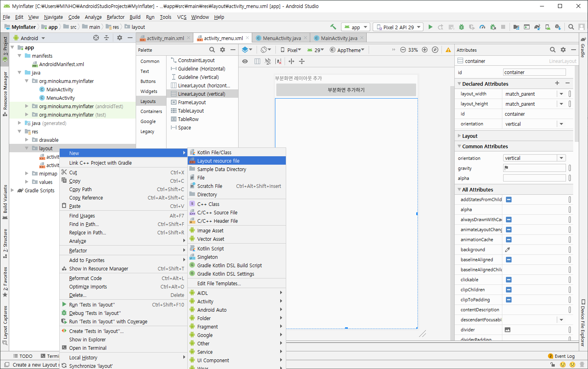
Task: Add declared attribute with plus icon
Action: point(557,83)
